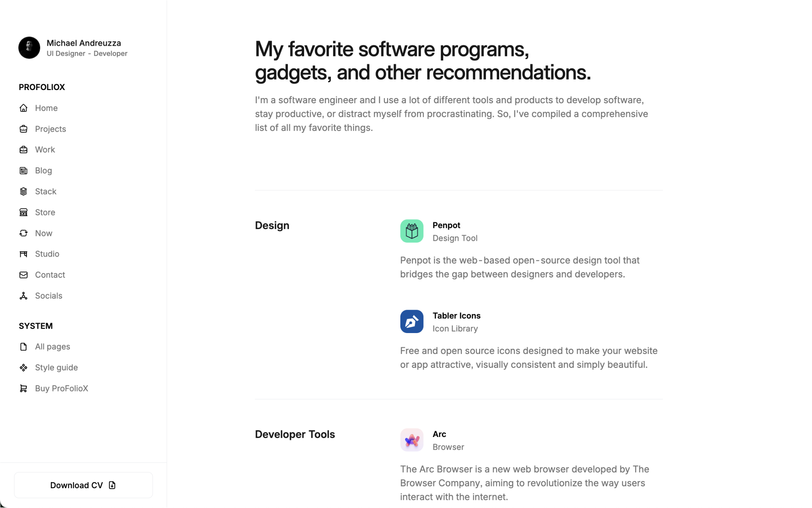
Task: Select the SYSTEM section header
Action: 36,325
